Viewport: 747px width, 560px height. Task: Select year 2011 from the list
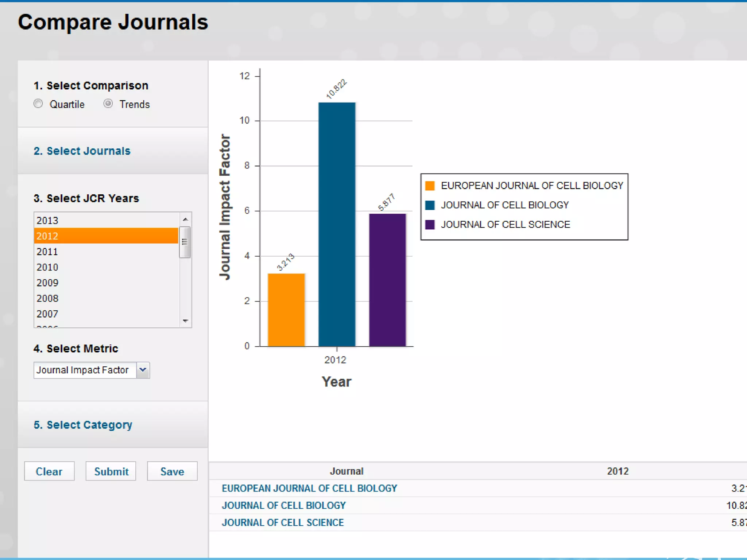coord(47,252)
